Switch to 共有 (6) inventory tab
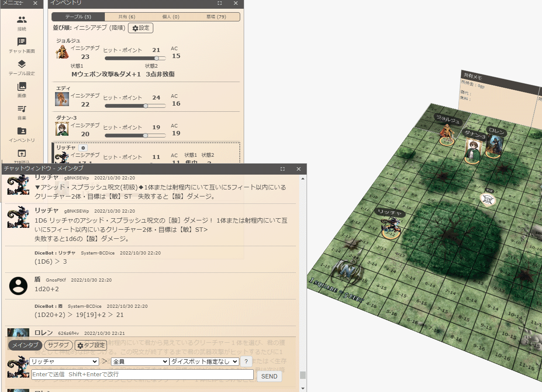542x392 pixels. pos(127,17)
